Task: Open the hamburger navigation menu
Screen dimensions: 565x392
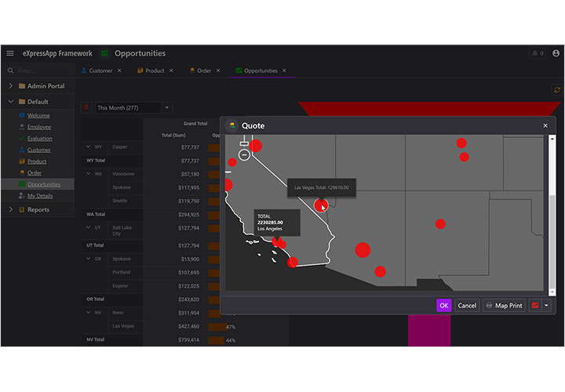Action: click(10, 53)
